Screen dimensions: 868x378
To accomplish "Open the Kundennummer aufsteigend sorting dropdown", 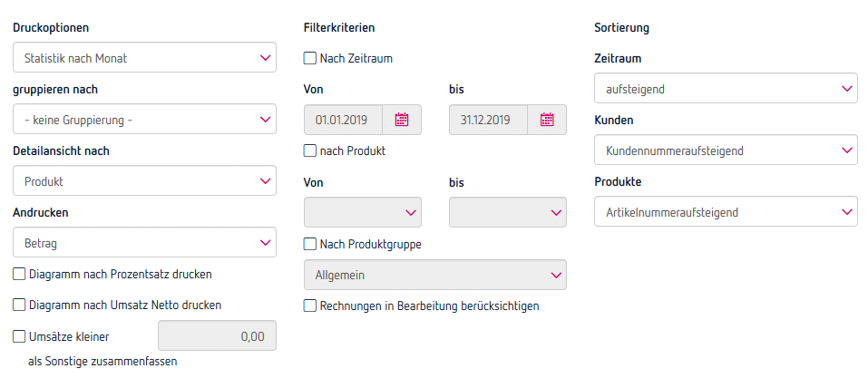I will [725, 150].
